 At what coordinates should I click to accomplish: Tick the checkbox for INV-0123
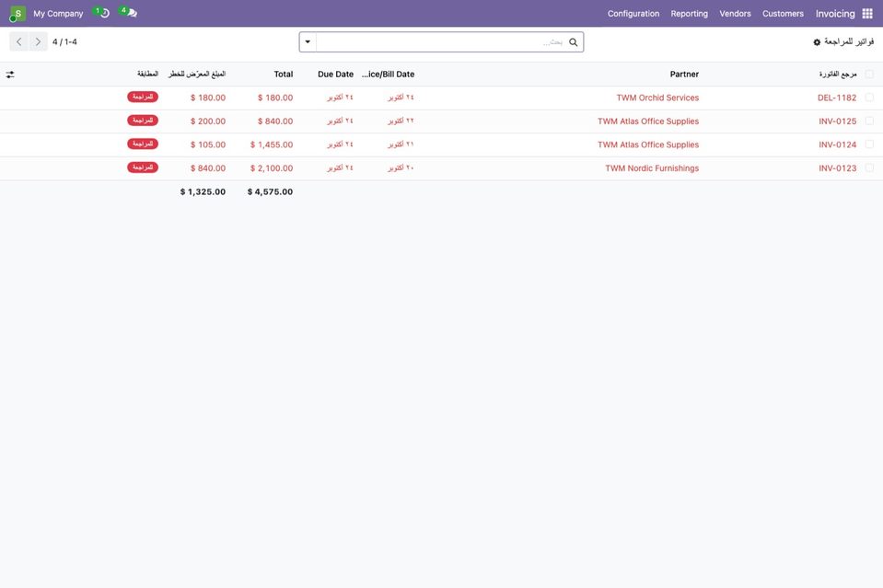click(x=869, y=168)
